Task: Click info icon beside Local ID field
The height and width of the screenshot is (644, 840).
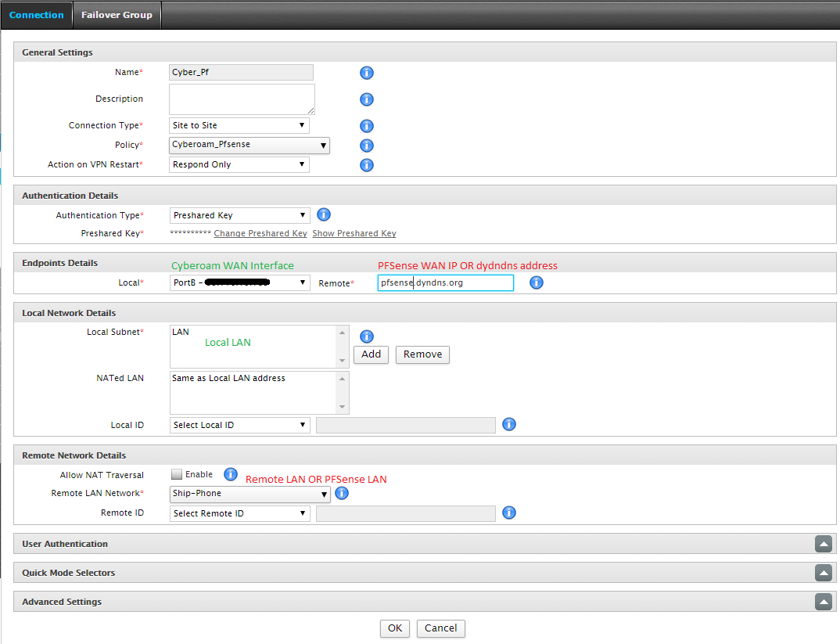Action: pos(509,424)
